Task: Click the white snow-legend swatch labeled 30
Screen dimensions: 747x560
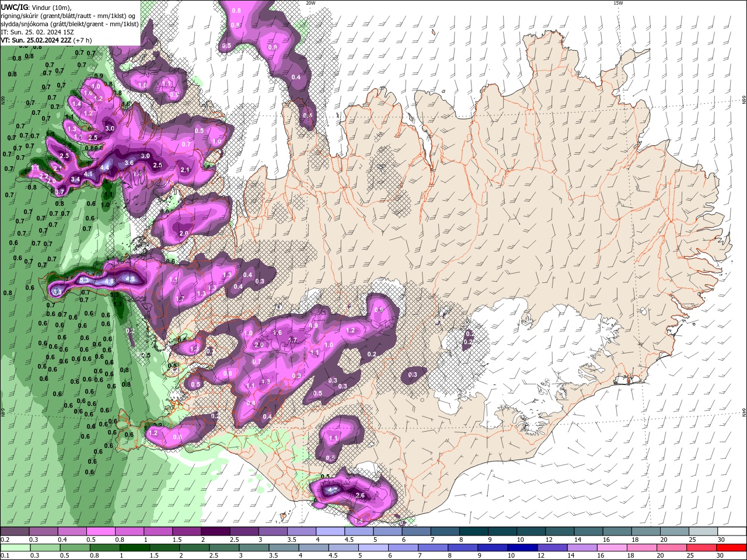Action: point(732,531)
